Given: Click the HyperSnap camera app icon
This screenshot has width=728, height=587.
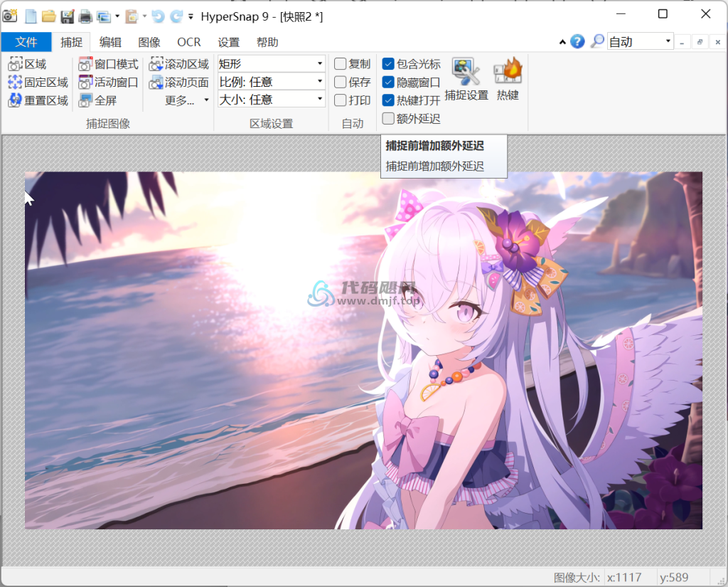Looking at the screenshot, I should (10, 16).
